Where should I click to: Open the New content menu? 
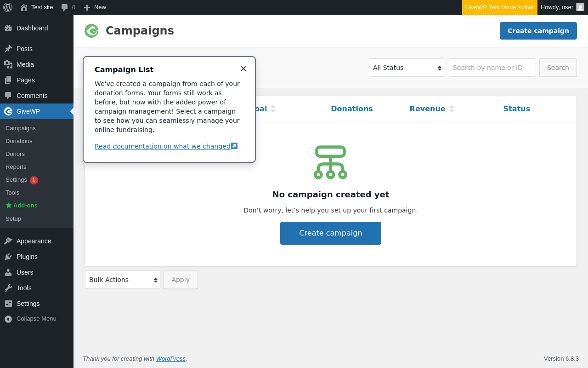tap(95, 7)
